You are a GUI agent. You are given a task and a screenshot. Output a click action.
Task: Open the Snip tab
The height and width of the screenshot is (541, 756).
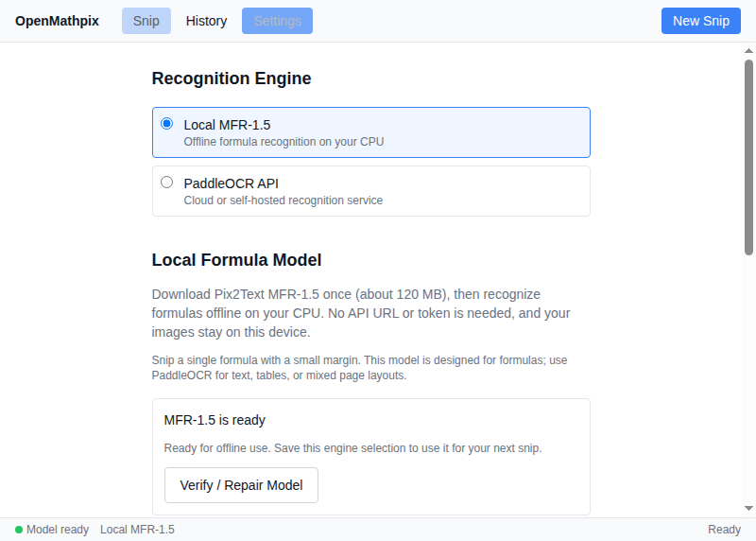click(146, 21)
